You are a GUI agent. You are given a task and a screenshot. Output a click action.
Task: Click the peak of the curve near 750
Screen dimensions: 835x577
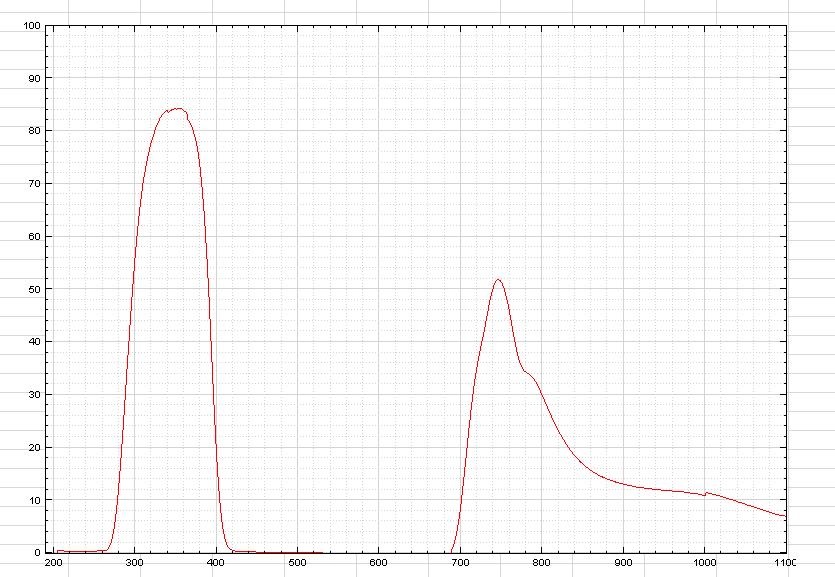pyautogui.click(x=498, y=280)
